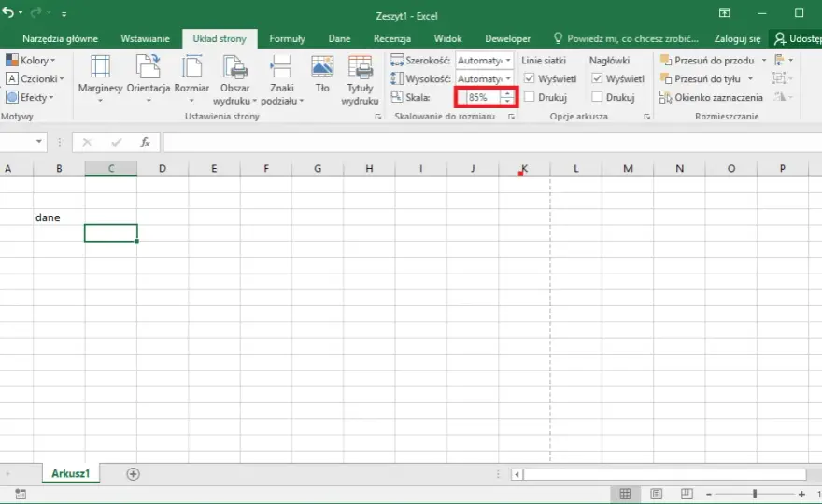Open the Orientacja page orientation menu
This screenshot has width=822, height=504.
tap(149, 79)
